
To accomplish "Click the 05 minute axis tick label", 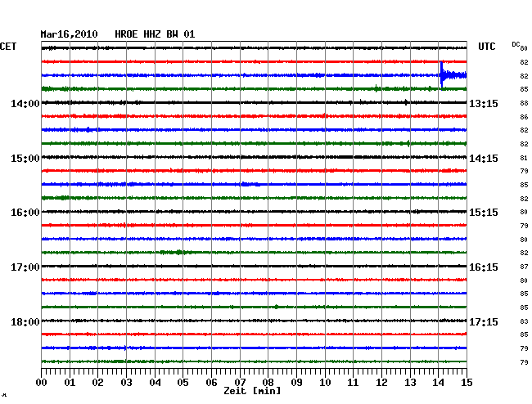I will [183, 383].
